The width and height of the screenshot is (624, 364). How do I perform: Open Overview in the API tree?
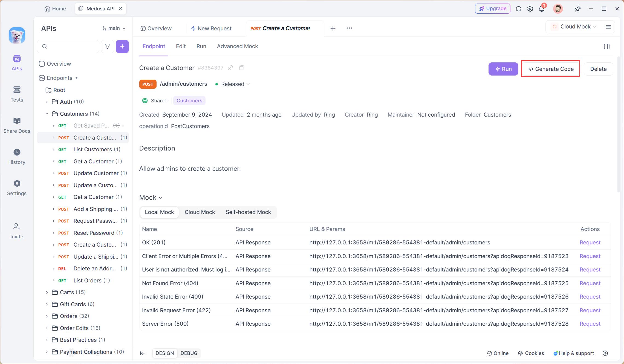55,64
